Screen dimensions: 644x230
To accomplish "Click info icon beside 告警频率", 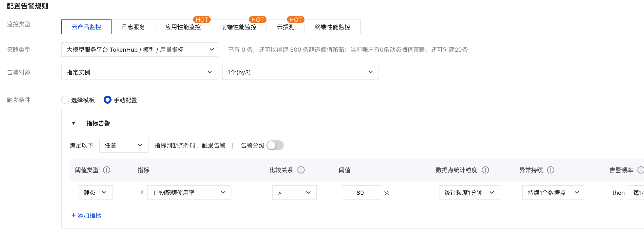I will click(x=641, y=170).
